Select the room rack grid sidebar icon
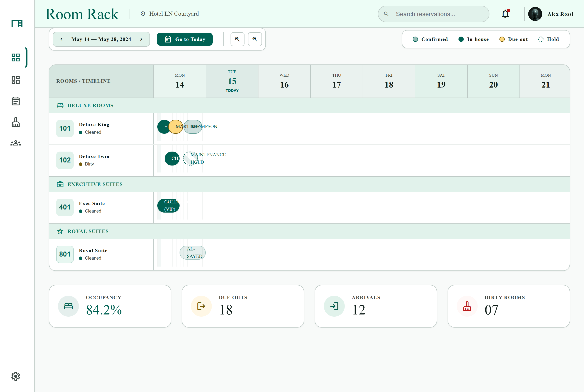Viewport: 584px width, 392px height. click(x=16, y=57)
